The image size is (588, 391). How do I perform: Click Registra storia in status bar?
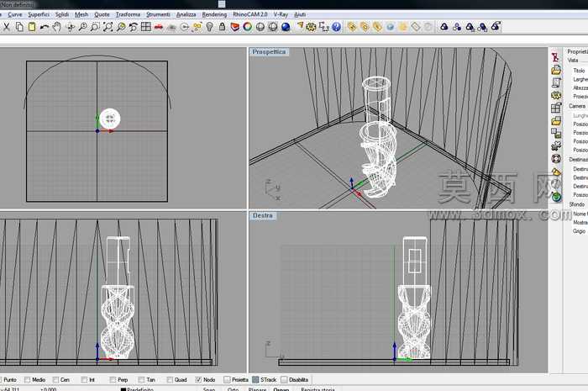pyautogui.click(x=318, y=389)
